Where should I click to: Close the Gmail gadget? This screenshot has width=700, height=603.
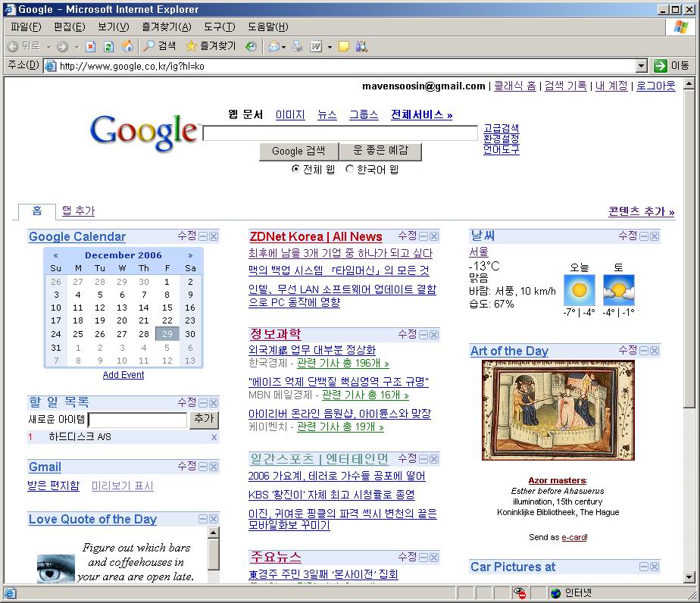214,467
